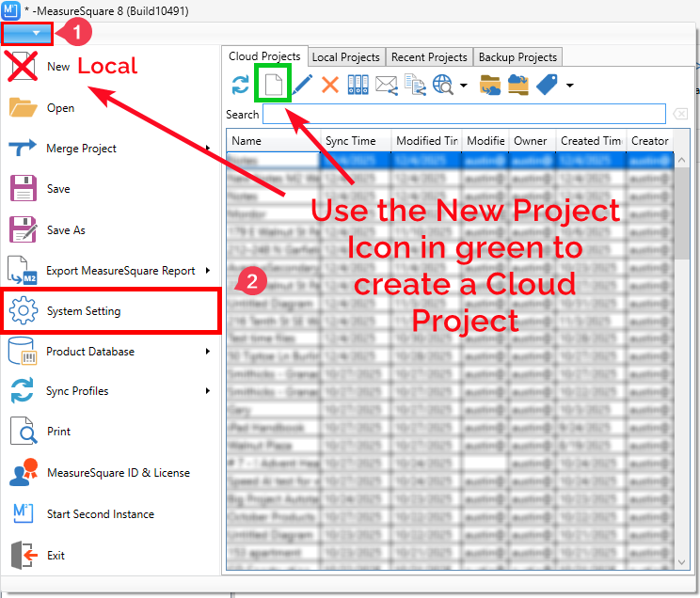Click the vertical scrollbar thumb
The width and height of the screenshot is (700, 598).
tap(681, 213)
